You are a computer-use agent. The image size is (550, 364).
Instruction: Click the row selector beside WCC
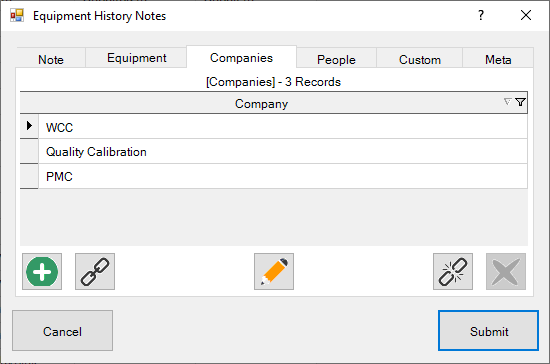point(29,126)
